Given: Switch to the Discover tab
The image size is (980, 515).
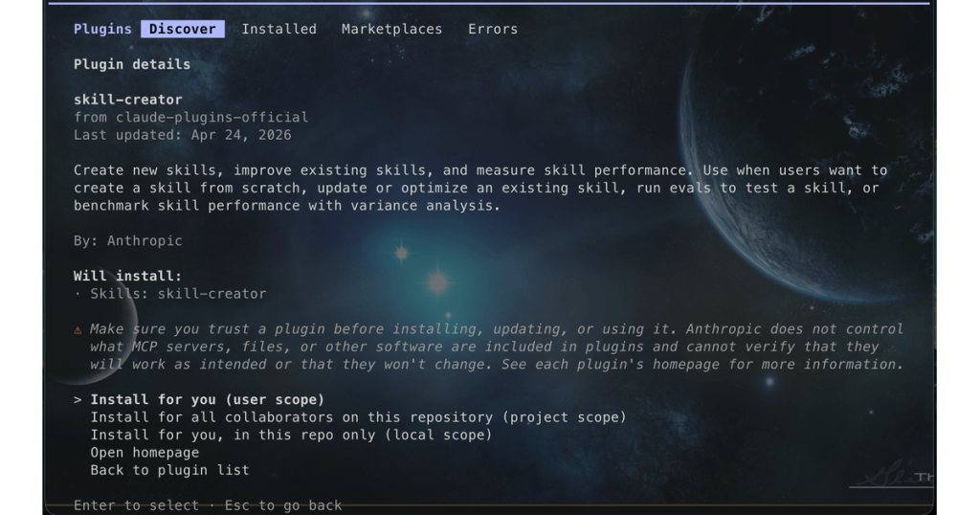Looking at the screenshot, I should coord(183,29).
